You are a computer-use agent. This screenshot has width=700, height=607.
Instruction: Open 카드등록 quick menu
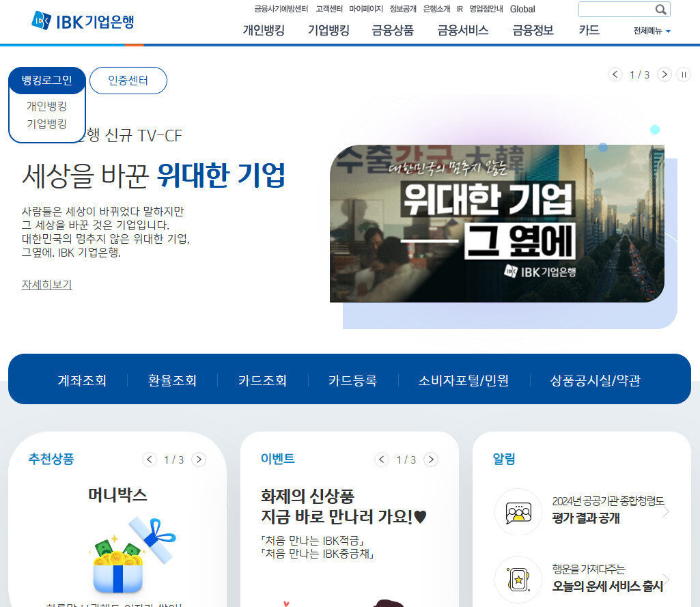(x=352, y=380)
